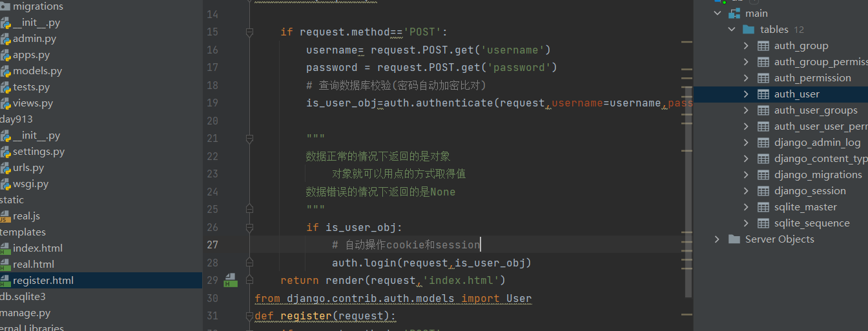Click the sqlite_master table icon

point(763,207)
